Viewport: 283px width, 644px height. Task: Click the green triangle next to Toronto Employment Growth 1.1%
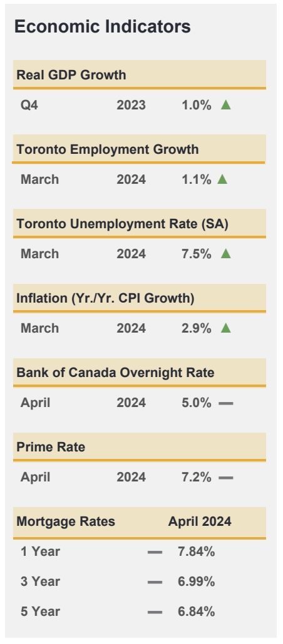pyautogui.click(x=222, y=179)
